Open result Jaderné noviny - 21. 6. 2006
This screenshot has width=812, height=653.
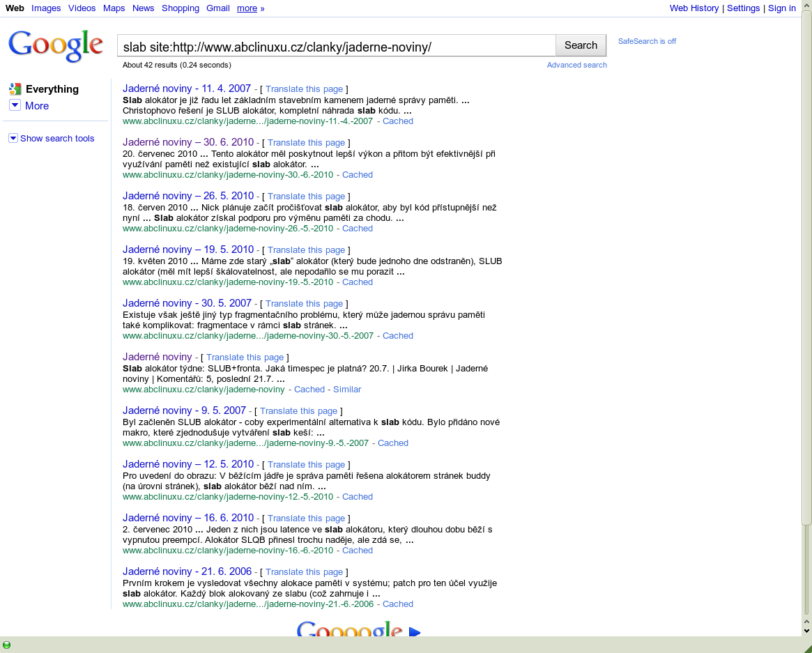click(x=187, y=571)
